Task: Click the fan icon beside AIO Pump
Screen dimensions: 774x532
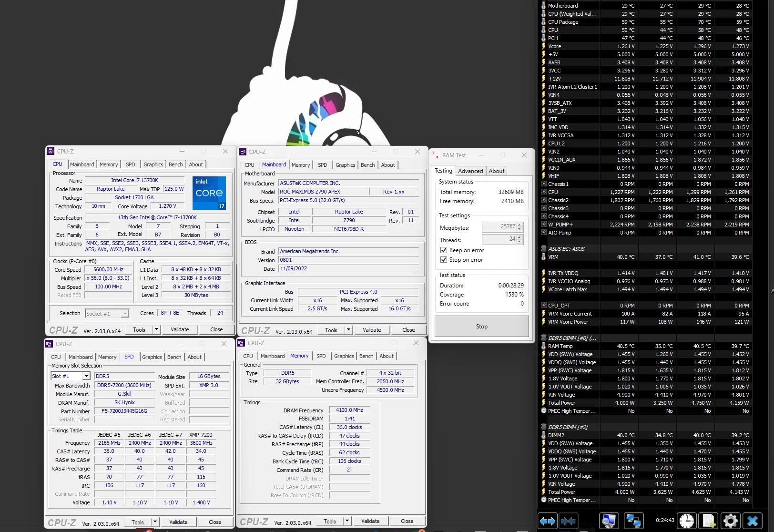Action: click(x=544, y=233)
